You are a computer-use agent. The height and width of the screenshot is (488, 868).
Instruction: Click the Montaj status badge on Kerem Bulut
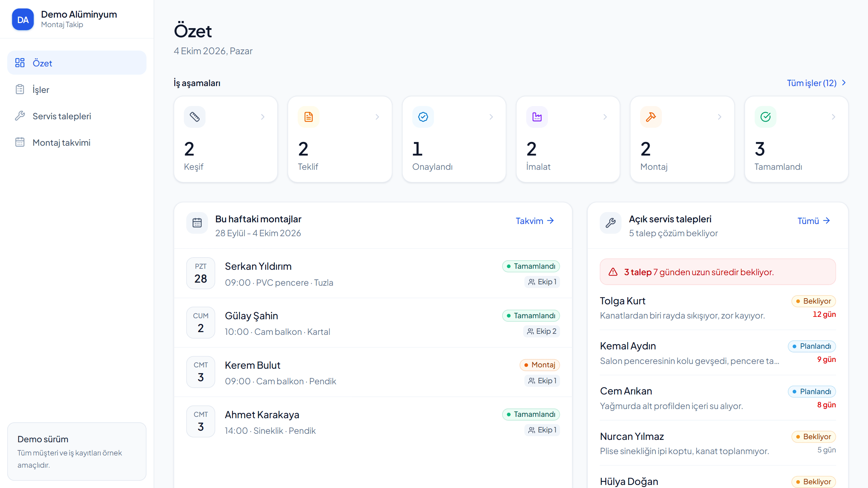point(540,365)
